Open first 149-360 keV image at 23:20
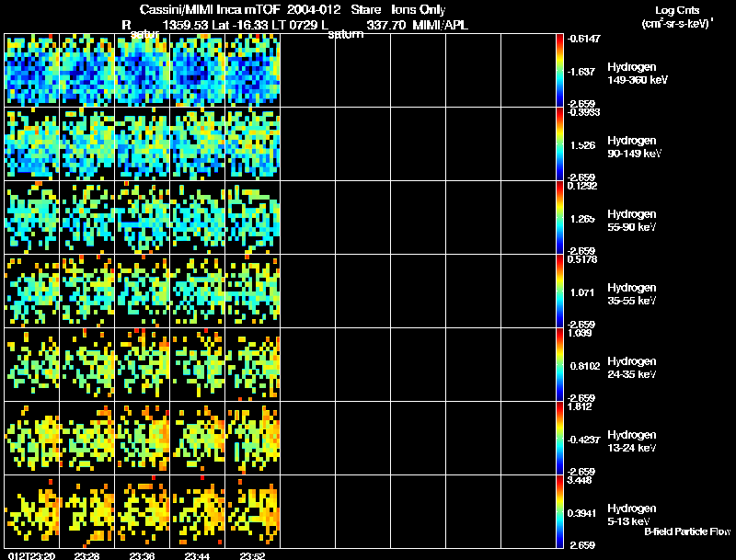Image resolution: width=736 pixels, height=560 pixels. point(32,71)
